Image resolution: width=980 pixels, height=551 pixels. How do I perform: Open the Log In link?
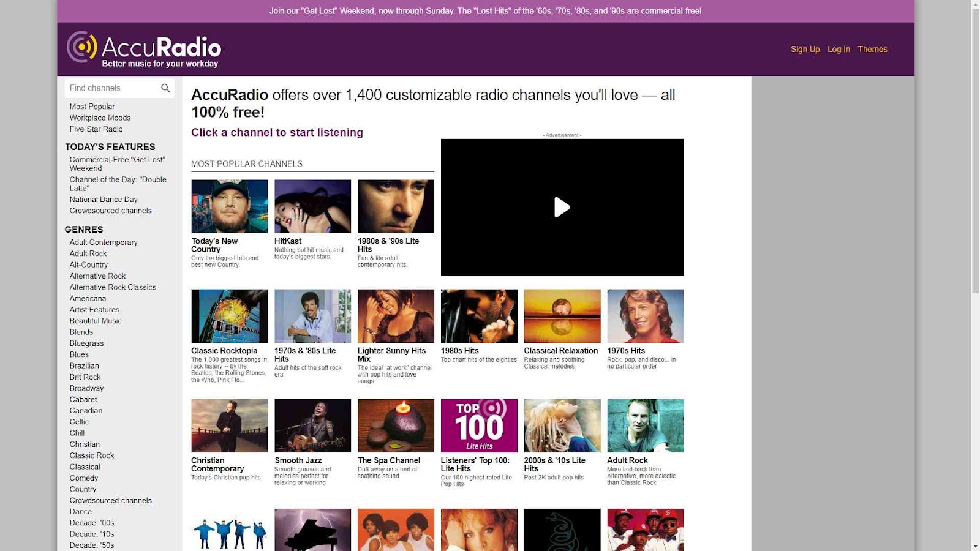839,49
